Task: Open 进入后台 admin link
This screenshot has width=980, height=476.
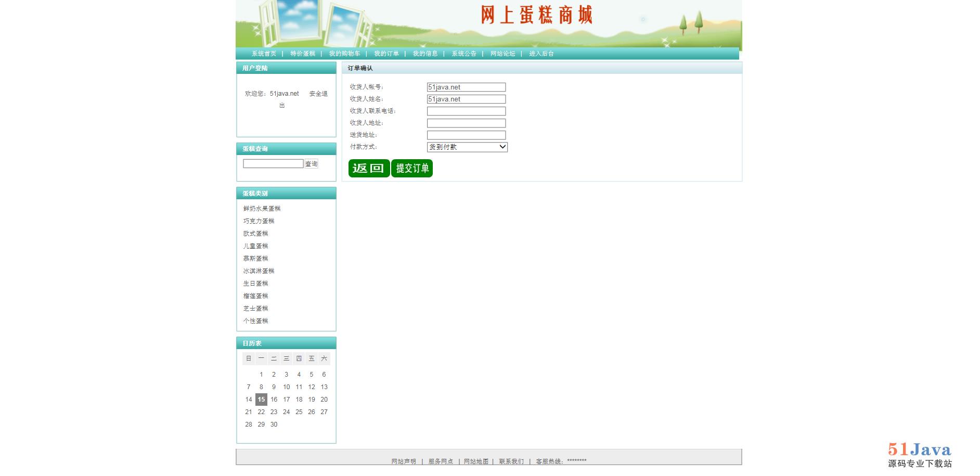Action: [541, 54]
